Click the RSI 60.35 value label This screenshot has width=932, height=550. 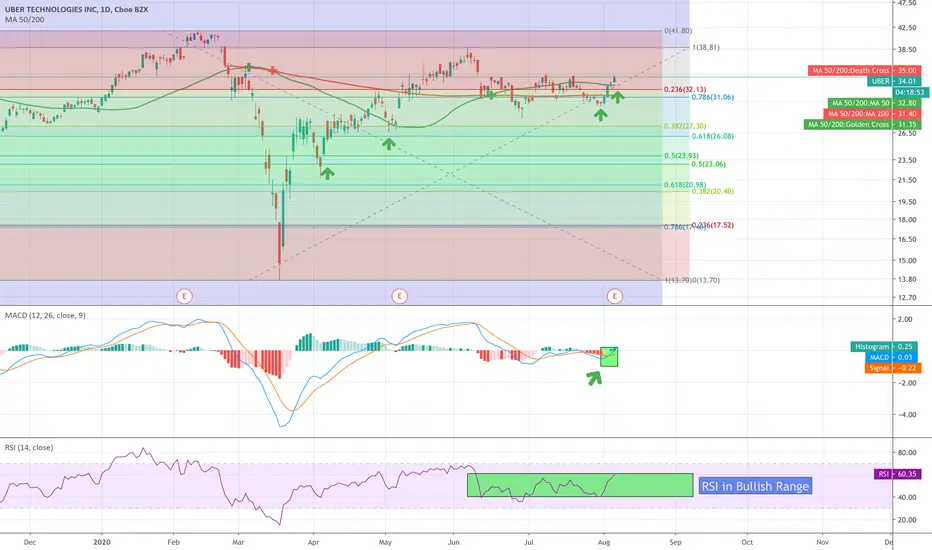(898, 474)
